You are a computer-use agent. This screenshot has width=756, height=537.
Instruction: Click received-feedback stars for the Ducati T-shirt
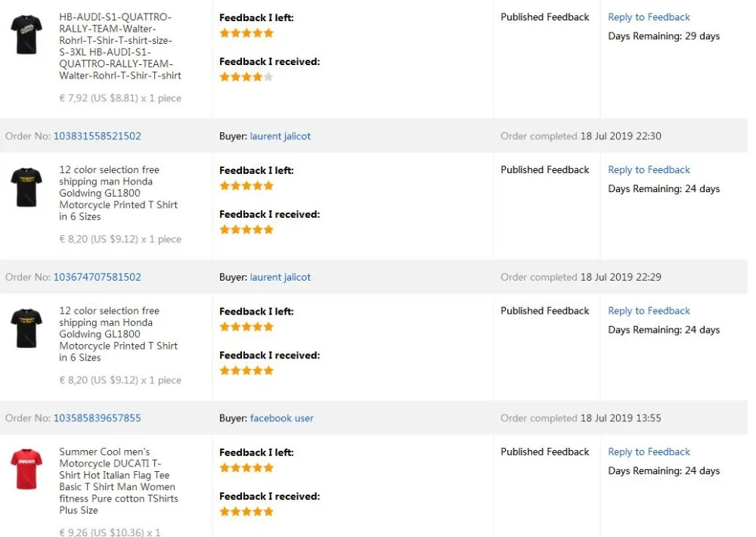(x=246, y=511)
